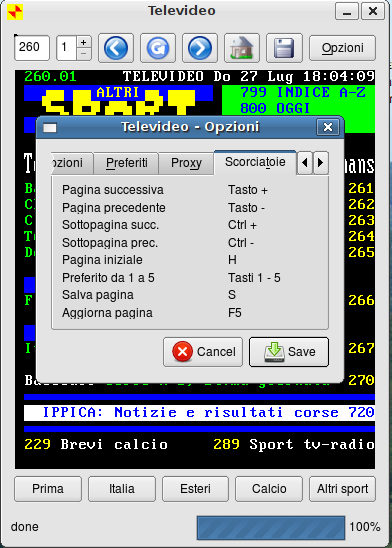Click the 'Pagina precedente' shortcut label

click(114, 208)
